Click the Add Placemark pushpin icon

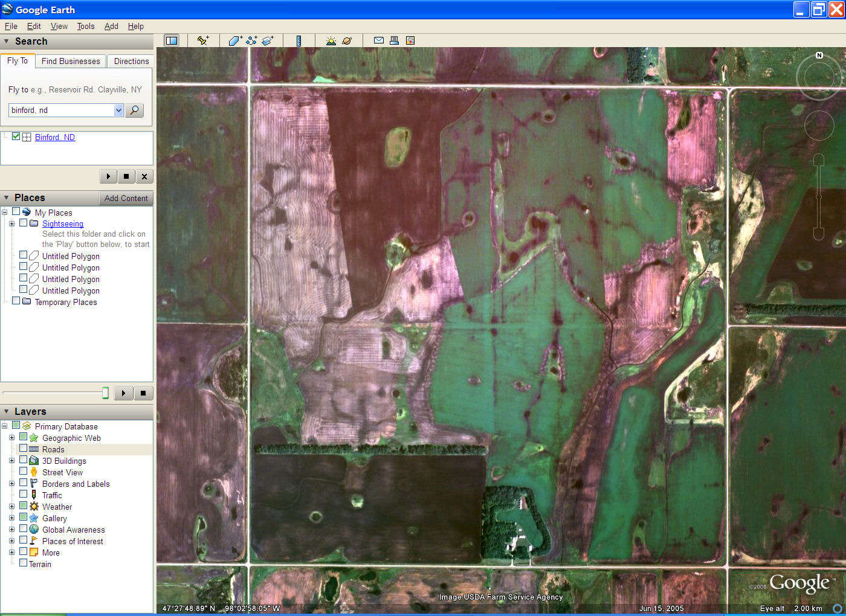tap(203, 40)
